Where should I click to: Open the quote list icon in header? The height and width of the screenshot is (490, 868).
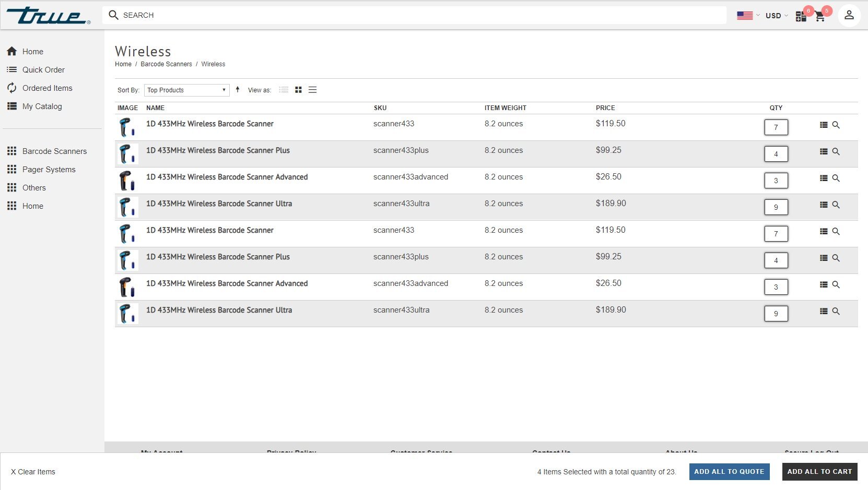click(801, 17)
